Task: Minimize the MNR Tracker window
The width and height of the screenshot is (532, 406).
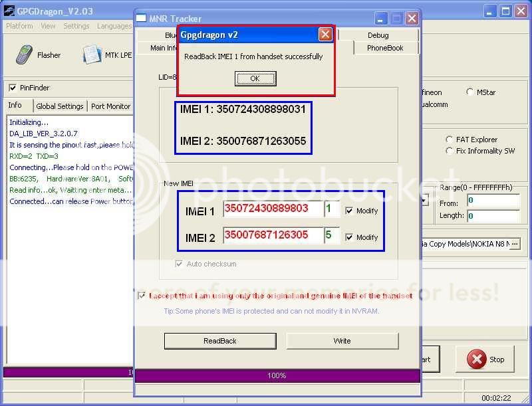Action: click(380, 19)
